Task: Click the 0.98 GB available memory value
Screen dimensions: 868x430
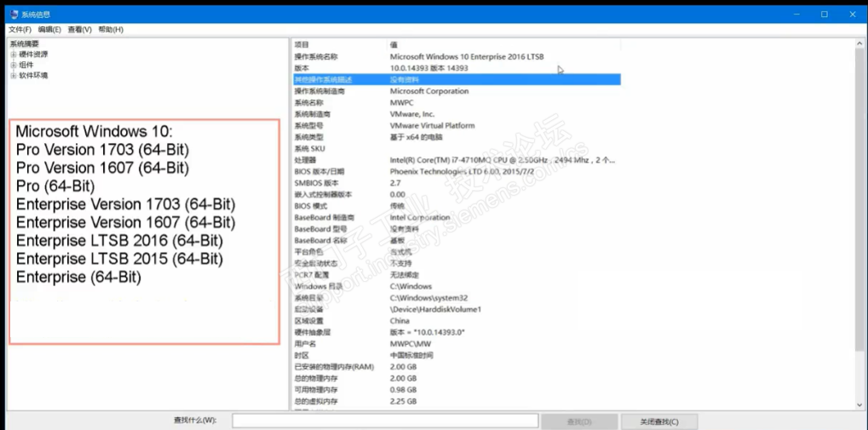Action: tap(403, 390)
